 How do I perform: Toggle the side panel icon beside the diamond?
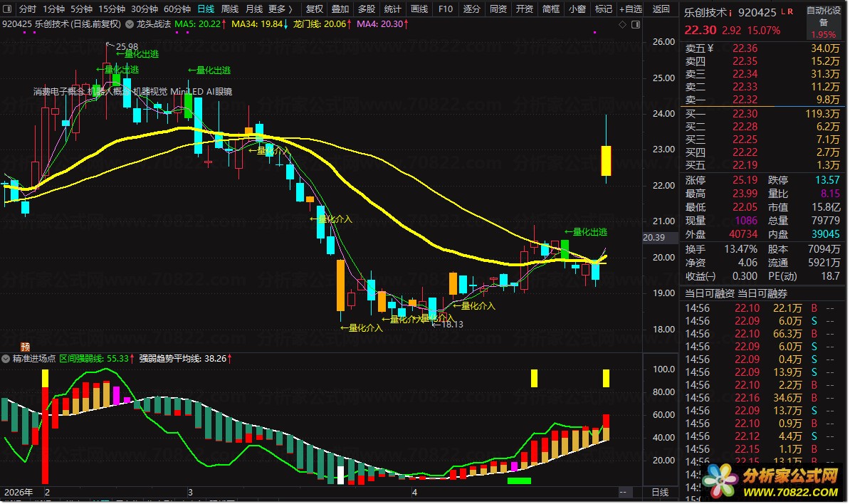[x=635, y=24]
